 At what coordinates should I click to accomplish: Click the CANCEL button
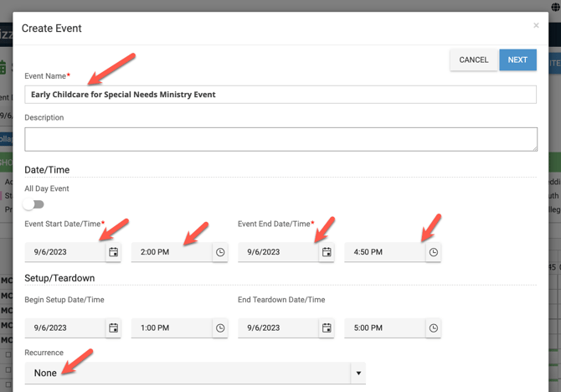pos(473,59)
